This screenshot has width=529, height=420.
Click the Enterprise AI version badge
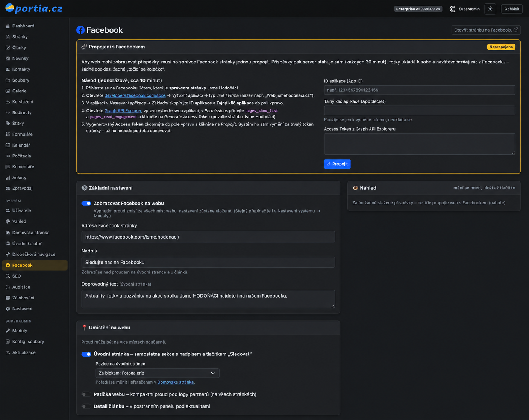[x=418, y=9]
